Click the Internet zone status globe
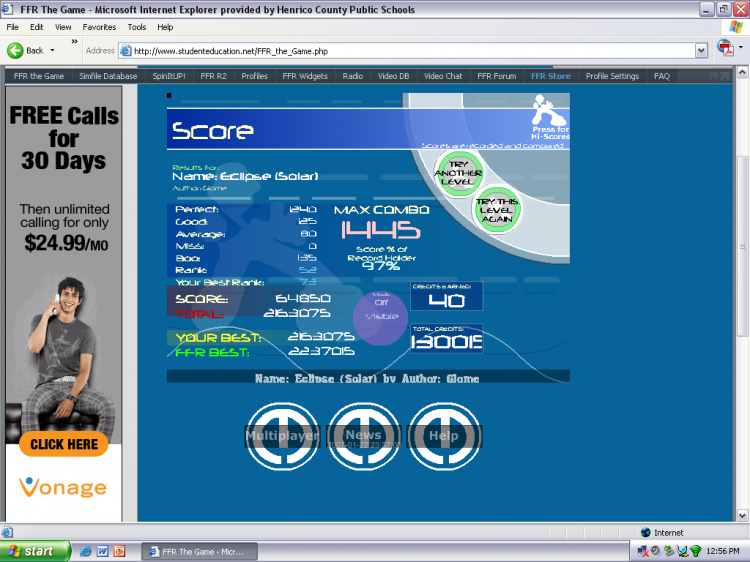 [x=645, y=532]
